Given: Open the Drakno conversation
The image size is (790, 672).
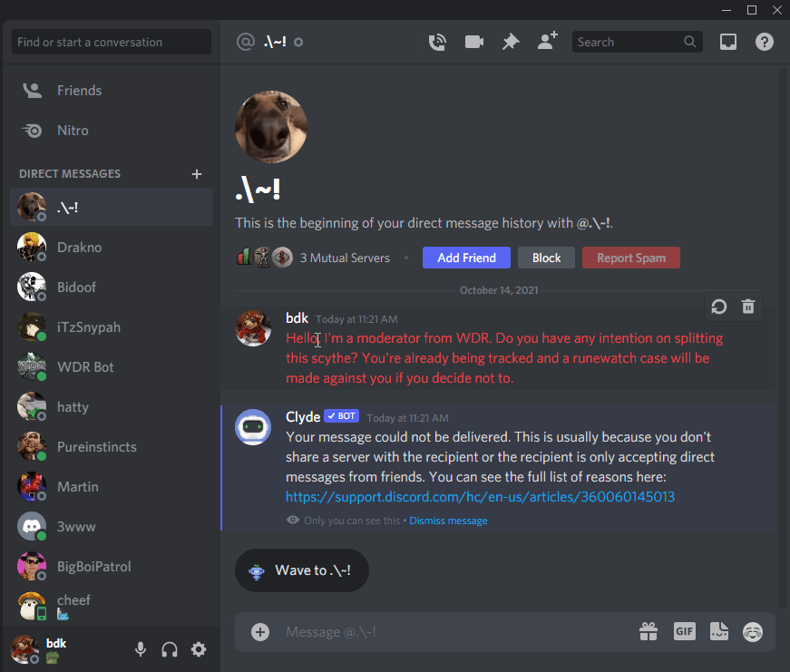Looking at the screenshot, I should pos(112,248).
